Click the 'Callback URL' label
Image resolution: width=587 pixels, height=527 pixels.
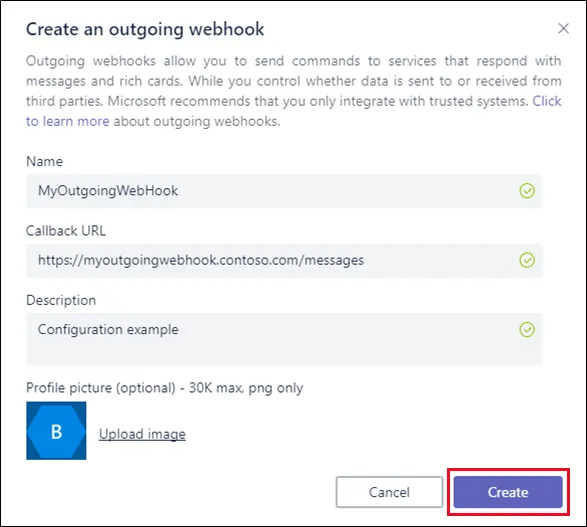click(x=66, y=231)
